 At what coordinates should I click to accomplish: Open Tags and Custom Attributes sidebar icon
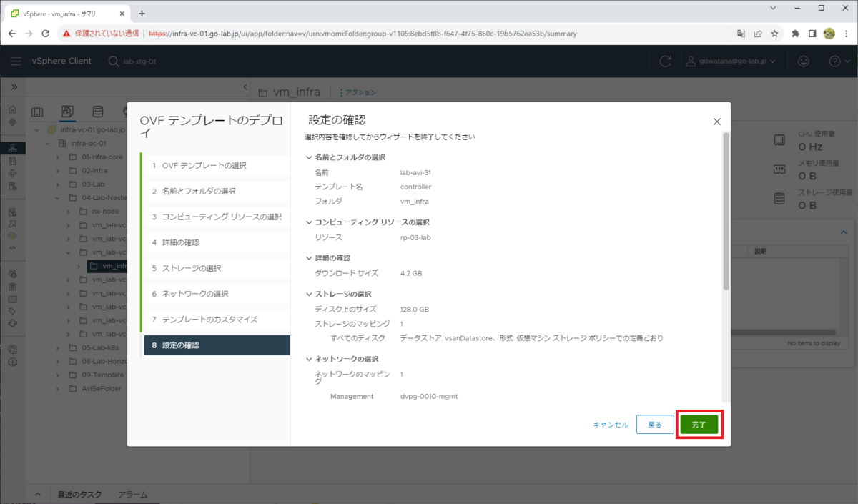12,311
